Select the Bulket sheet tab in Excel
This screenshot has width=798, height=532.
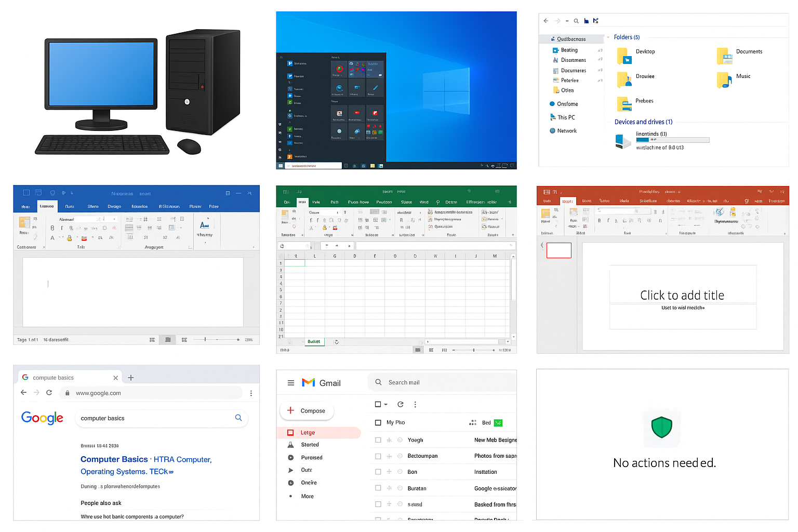(x=314, y=341)
